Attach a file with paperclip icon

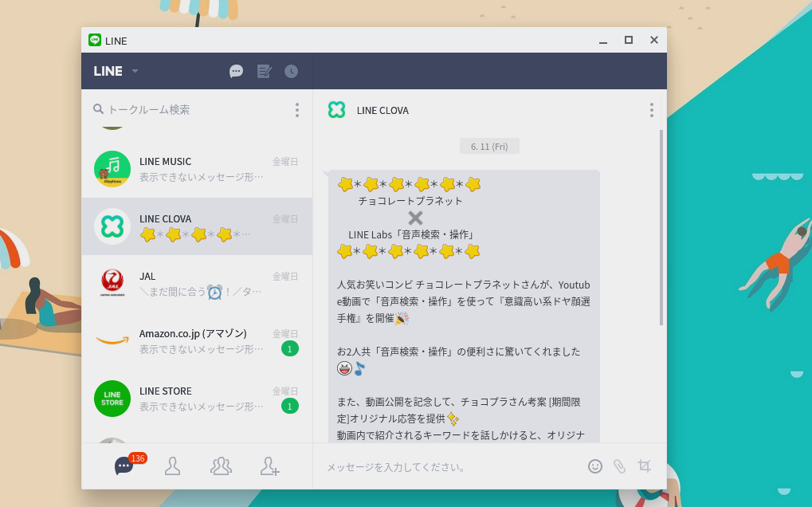(619, 466)
